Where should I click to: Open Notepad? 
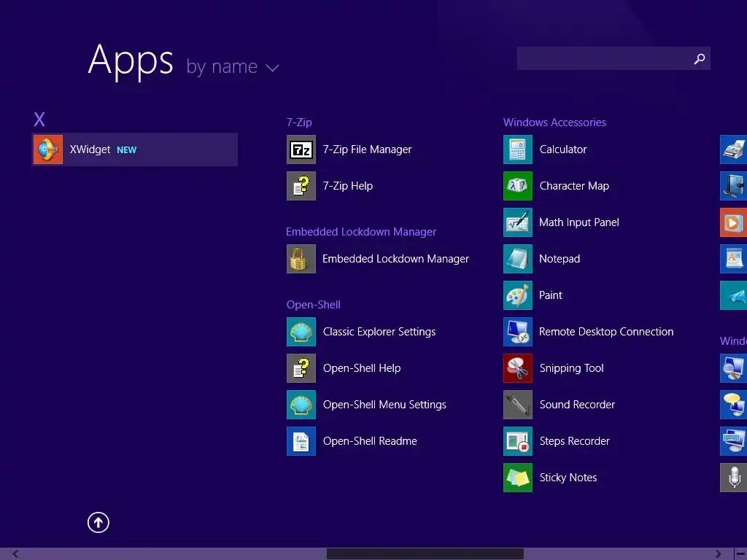point(542,259)
